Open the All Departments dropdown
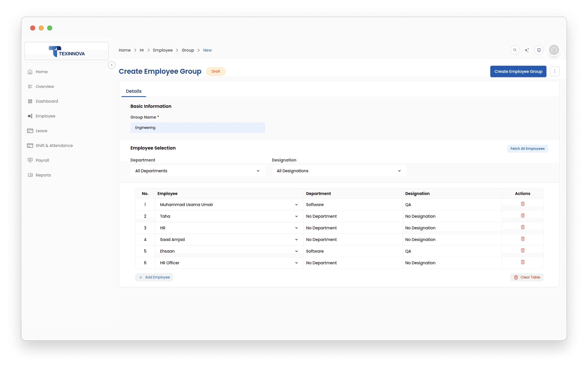Image resolution: width=588 pixels, height=366 pixels. pyautogui.click(x=198, y=171)
